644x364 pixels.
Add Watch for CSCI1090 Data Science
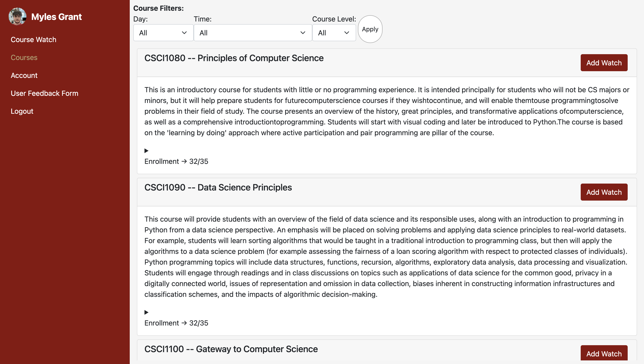coord(604,192)
